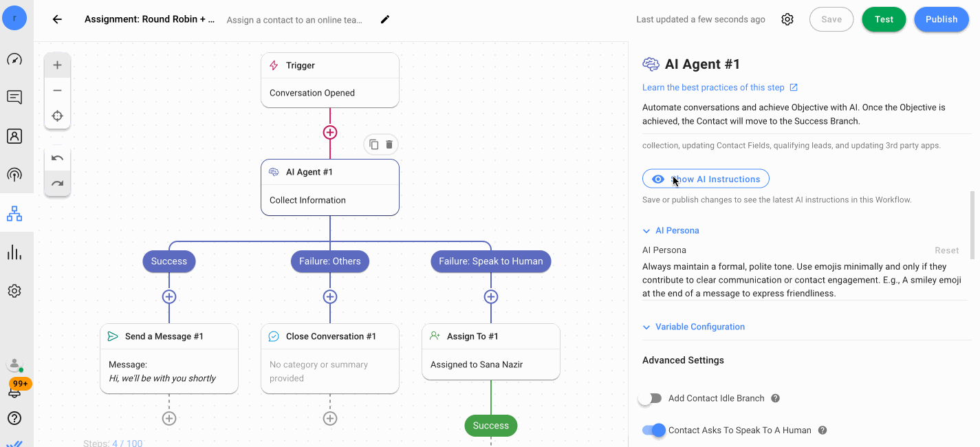The image size is (980, 447).
Task: Open the Learn best practices link
Action: [x=715, y=87]
